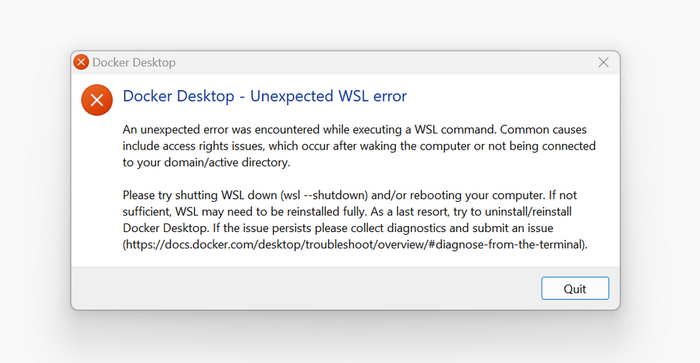Click the large red error X icon

coord(97,100)
